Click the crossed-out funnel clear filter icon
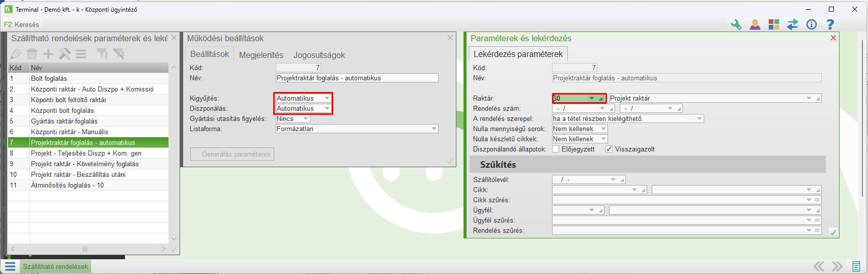 (x=119, y=54)
